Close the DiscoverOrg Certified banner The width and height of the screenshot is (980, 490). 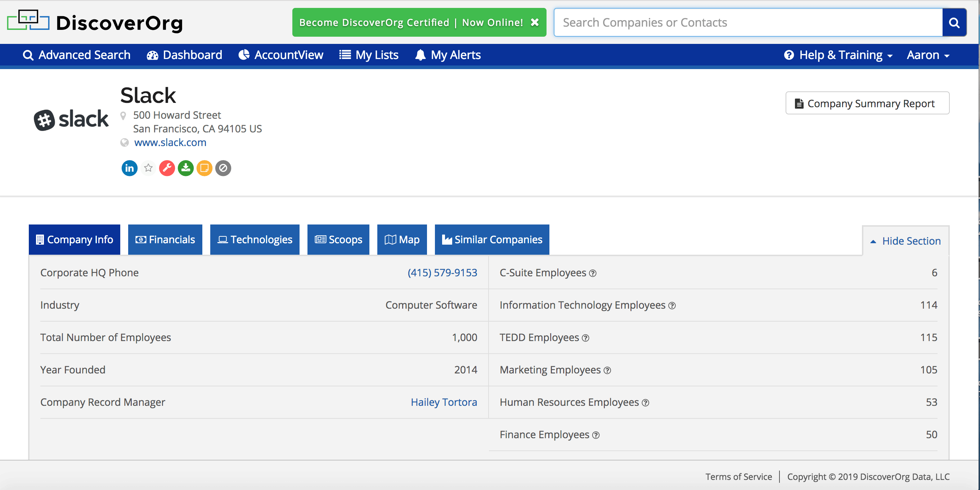coord(535,22)
